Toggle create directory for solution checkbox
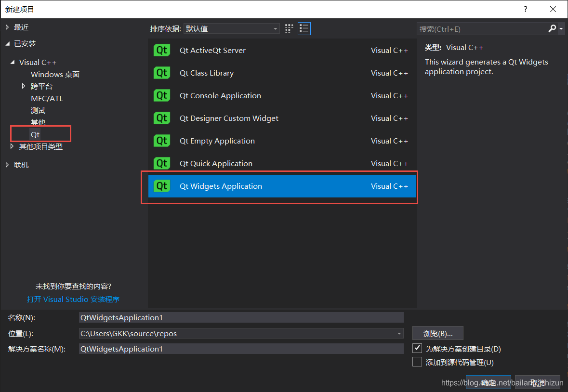 tap(417, 348)
